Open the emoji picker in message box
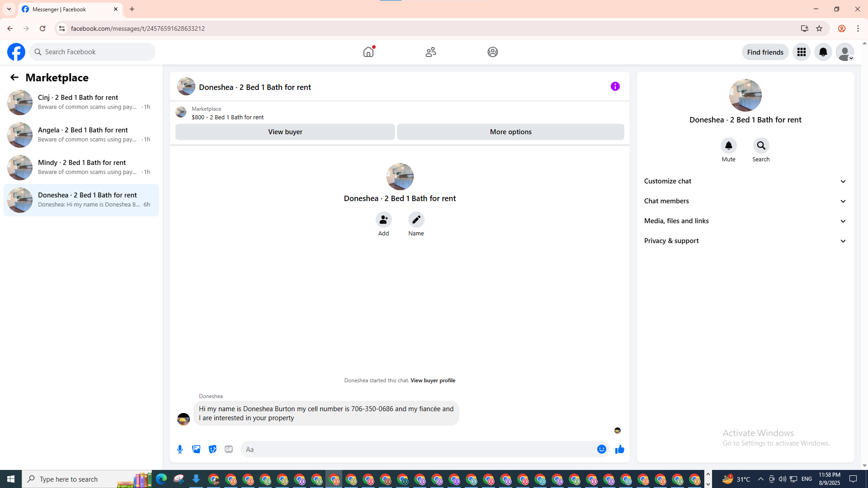The width and height of the screenshot is (868, 488). pyautogui.click(x=601, y=449)
